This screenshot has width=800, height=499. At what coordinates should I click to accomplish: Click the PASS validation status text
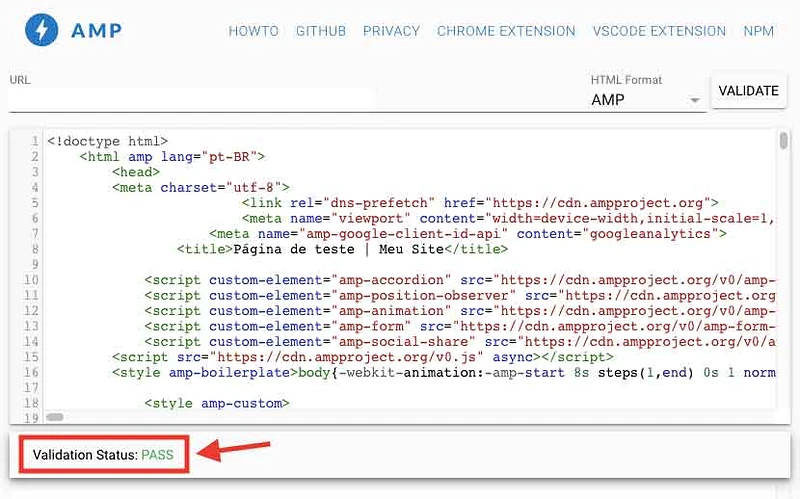tap(157, 455)
